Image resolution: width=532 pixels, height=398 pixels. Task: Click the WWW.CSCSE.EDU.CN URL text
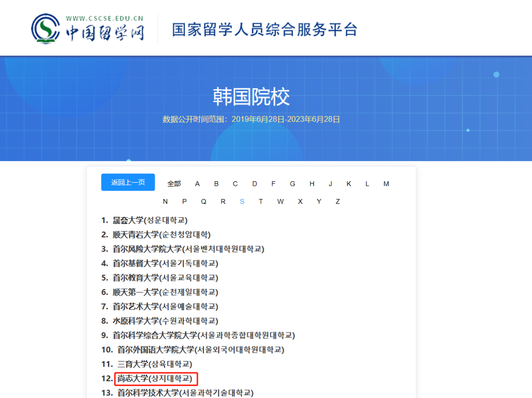point(104,18)
